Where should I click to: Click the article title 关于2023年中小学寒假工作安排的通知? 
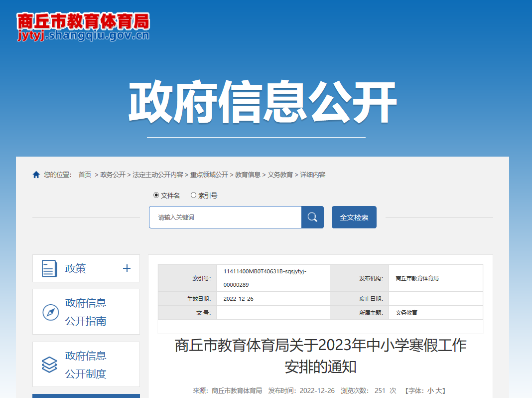pos(320,356)
